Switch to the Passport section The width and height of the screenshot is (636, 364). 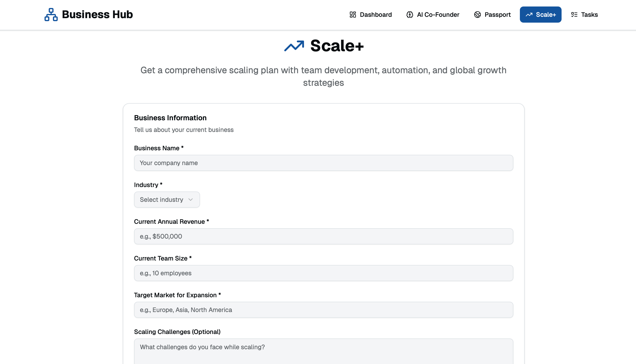[x=492, y=15]
